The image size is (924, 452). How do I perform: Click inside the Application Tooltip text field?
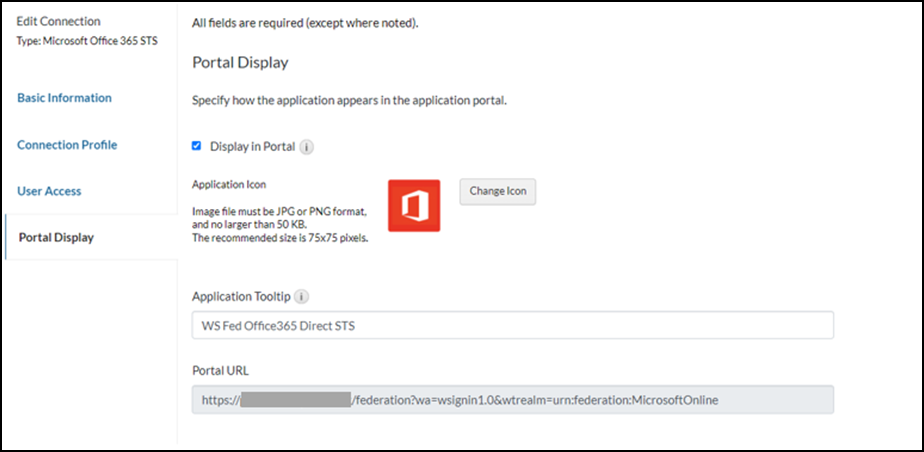point(512,325)
